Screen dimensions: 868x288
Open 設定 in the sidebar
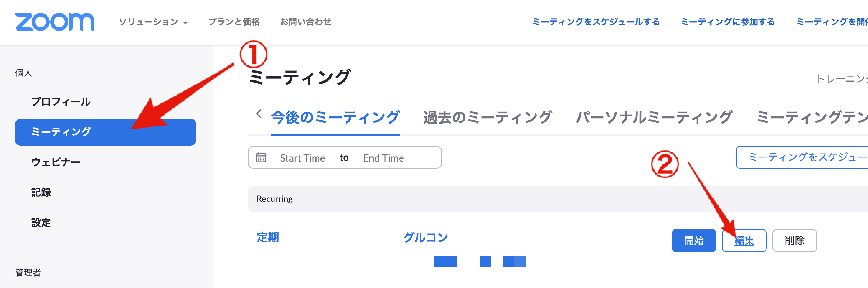tap(41, 222)
